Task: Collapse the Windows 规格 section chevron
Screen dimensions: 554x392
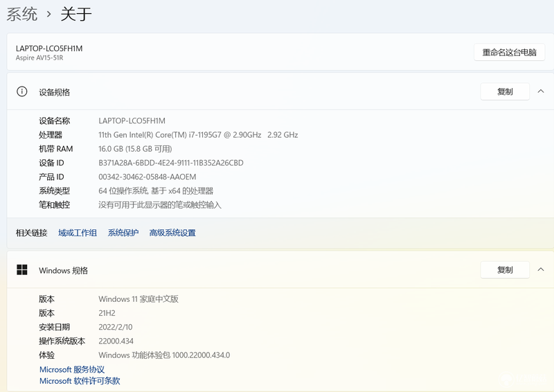Action: (541, 269)
